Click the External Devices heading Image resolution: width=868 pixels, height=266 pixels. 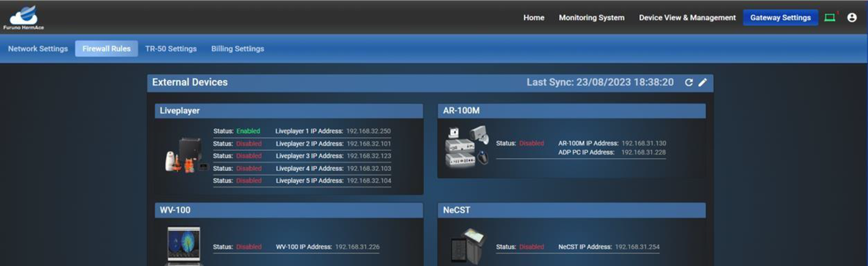coord(190,82)
